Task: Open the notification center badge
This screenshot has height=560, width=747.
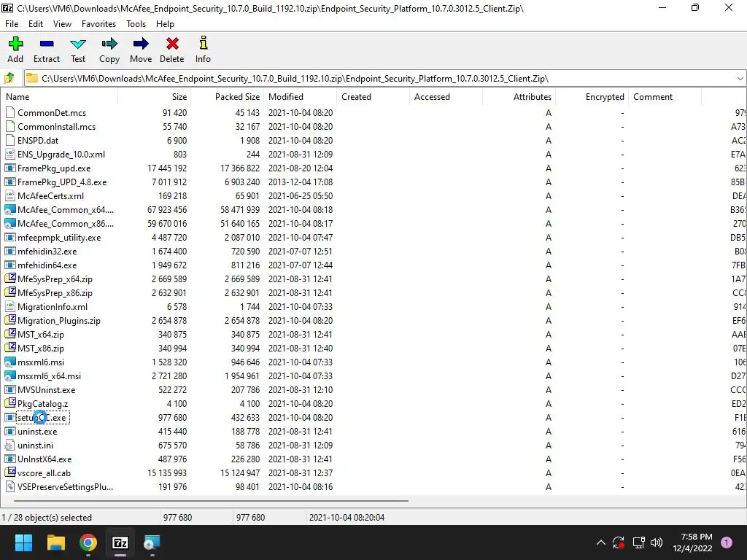Action: [x=727, y=542]
